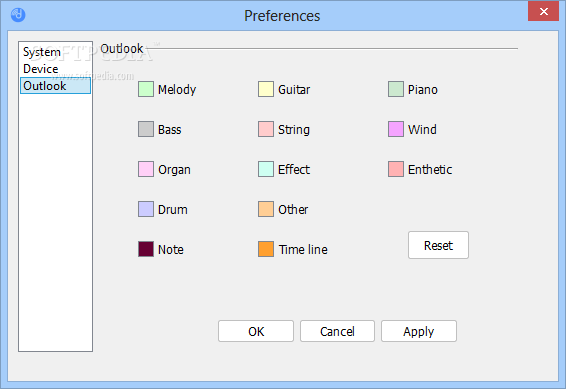Click the Cancel button
Viewport: 566px width, 389px height.
tap(337, 331)
